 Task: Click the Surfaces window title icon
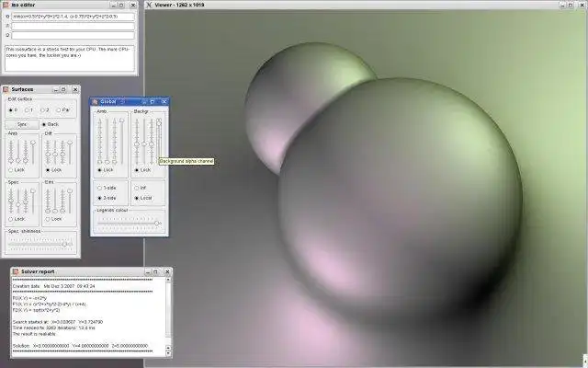(x=6, y=89)
